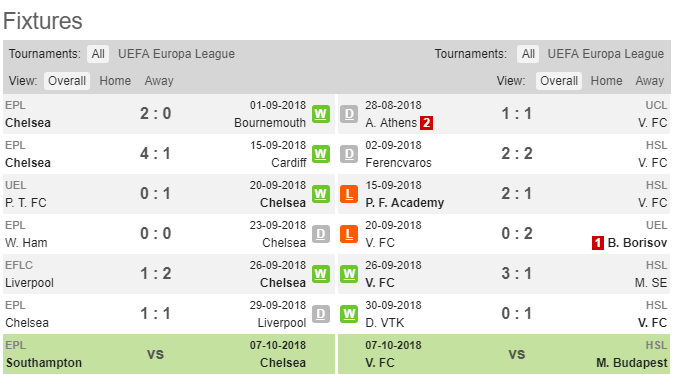The height and width of the screenshot is (374, 677).
Task: Click the red card badge next to B. Borisov
Action: pyautogui.click(x=598, y=243)
